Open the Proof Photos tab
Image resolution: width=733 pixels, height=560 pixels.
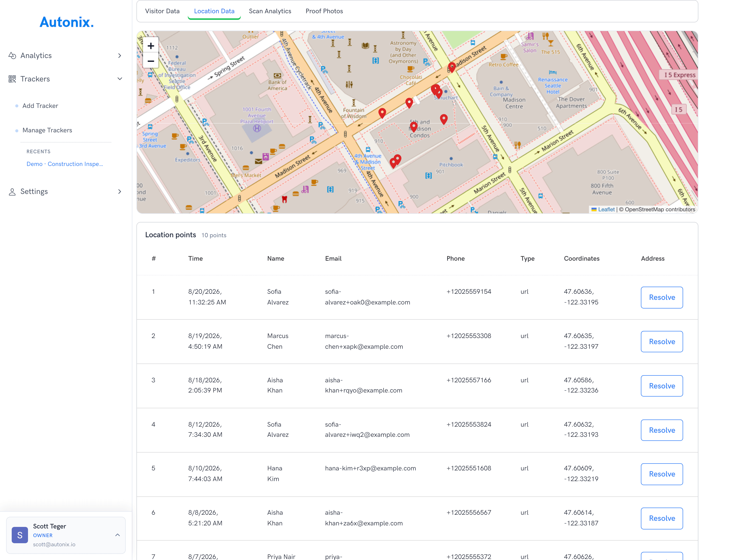324,11
